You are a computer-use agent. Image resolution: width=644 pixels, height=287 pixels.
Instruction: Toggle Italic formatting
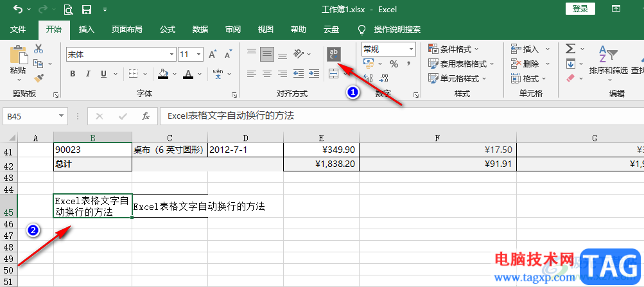tap(88, 74)
